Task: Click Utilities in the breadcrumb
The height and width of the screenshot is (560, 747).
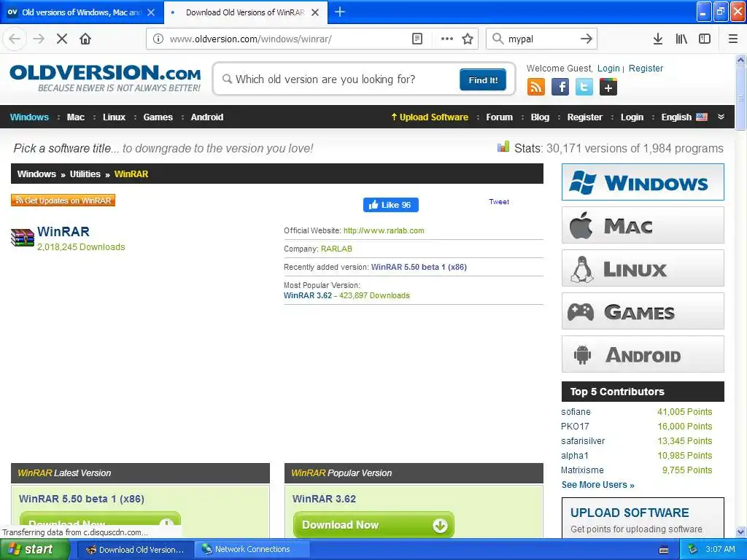Action: click(x=85, y=174)
